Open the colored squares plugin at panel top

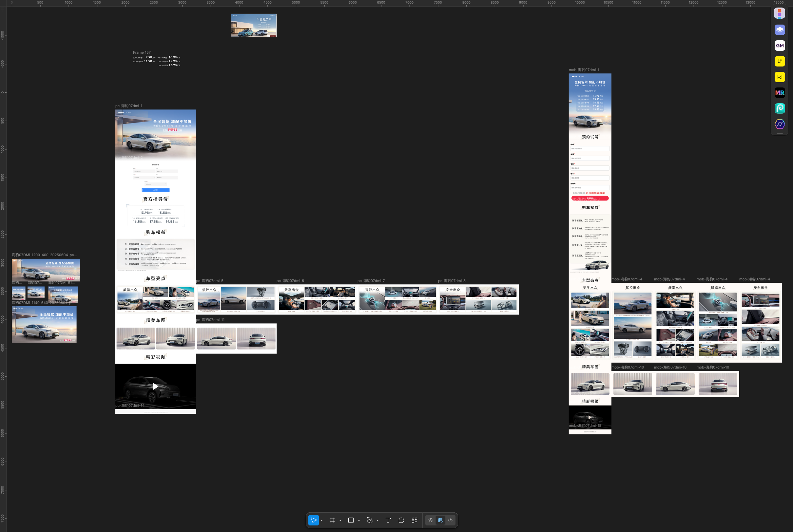click(x=780, y=13)
